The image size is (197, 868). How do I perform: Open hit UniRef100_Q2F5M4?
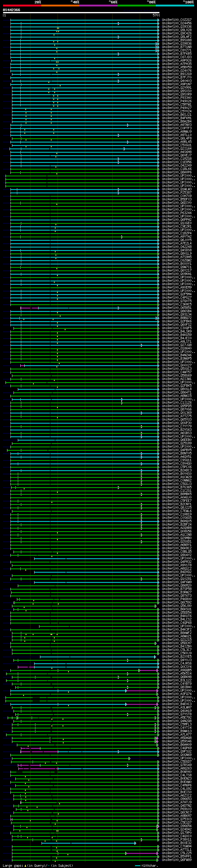[x=177, y=294]
